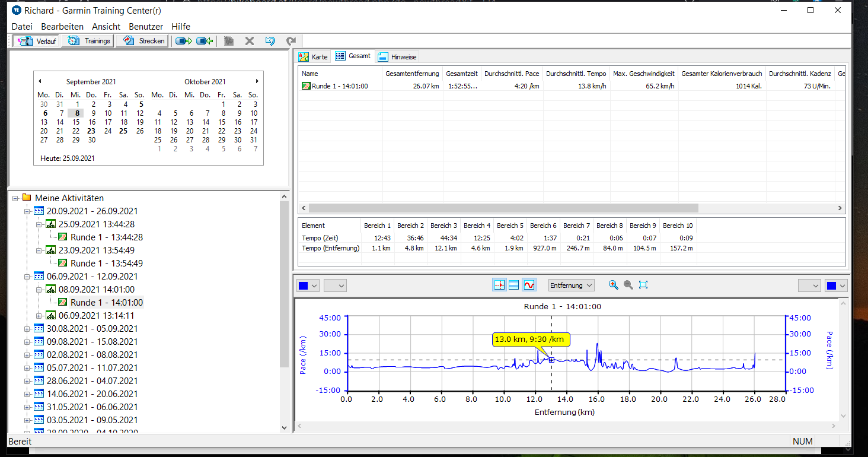
Task: Open the right blue color dropdown
Action: click(x=836, y=285)
